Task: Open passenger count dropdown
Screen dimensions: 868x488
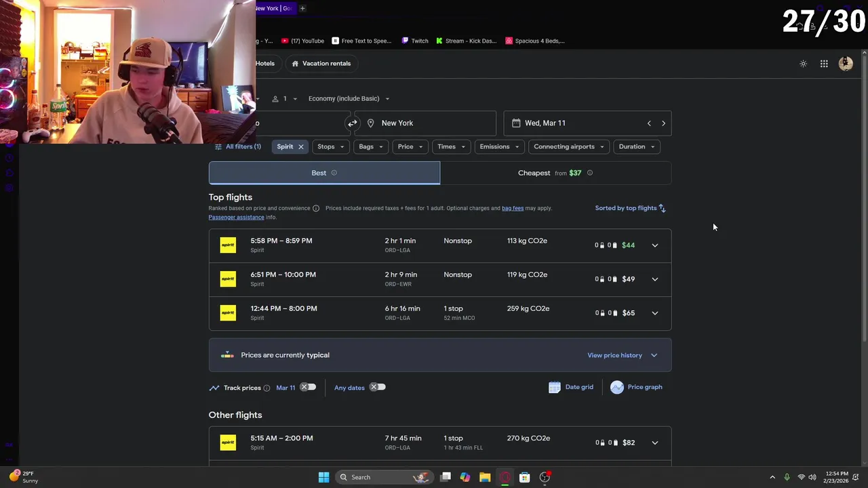Action: 285,99
